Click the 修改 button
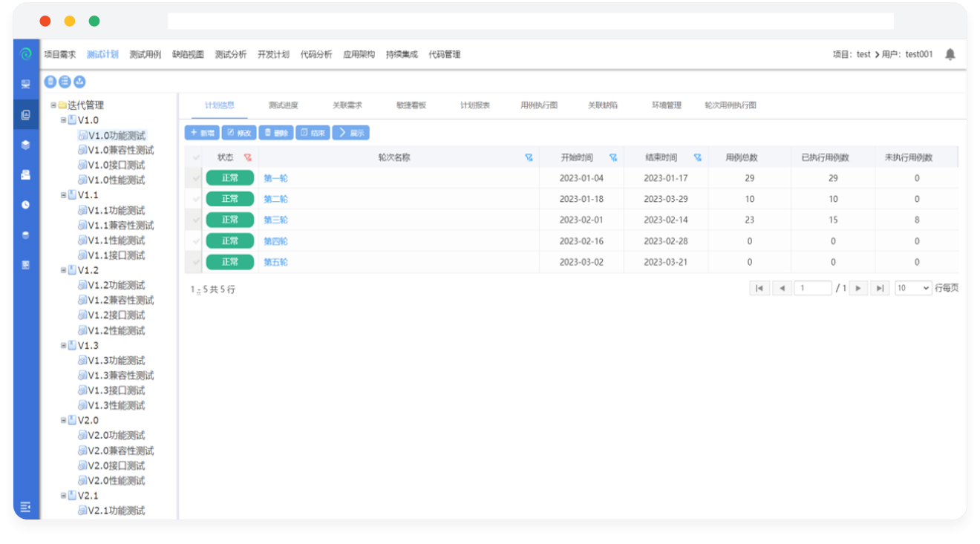 pos(239,133)
